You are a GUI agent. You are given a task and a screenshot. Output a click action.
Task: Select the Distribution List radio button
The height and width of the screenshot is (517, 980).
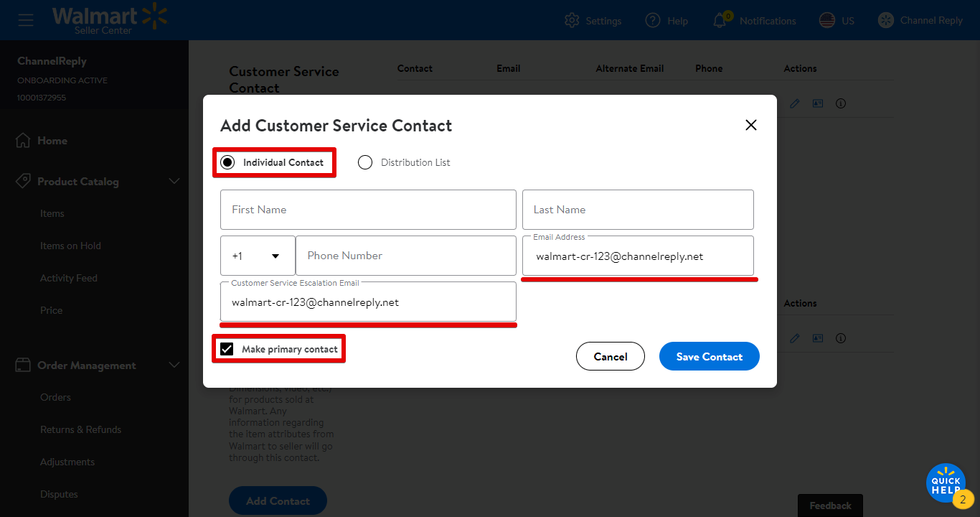[365, 162]
